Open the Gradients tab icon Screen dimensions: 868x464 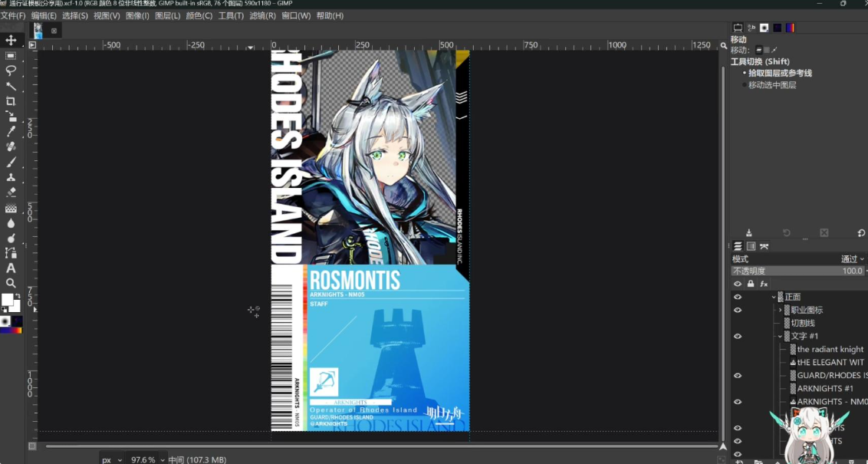click(790, 28)
